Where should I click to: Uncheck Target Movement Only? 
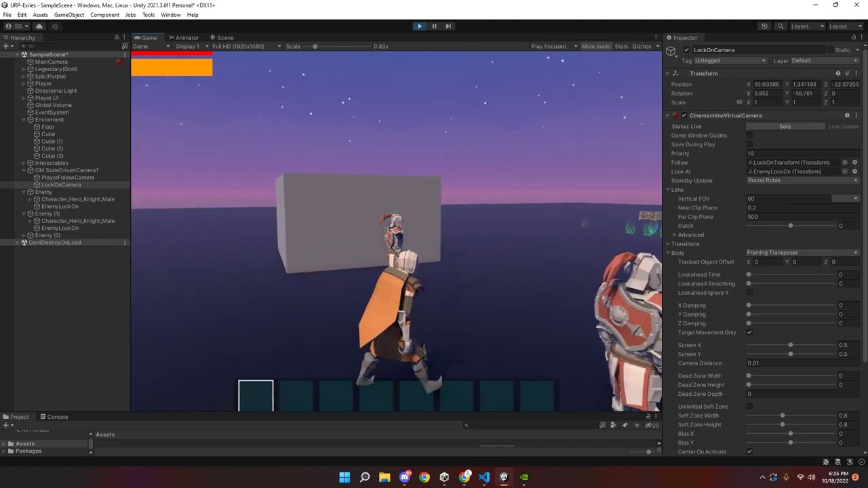pos(749,332)
